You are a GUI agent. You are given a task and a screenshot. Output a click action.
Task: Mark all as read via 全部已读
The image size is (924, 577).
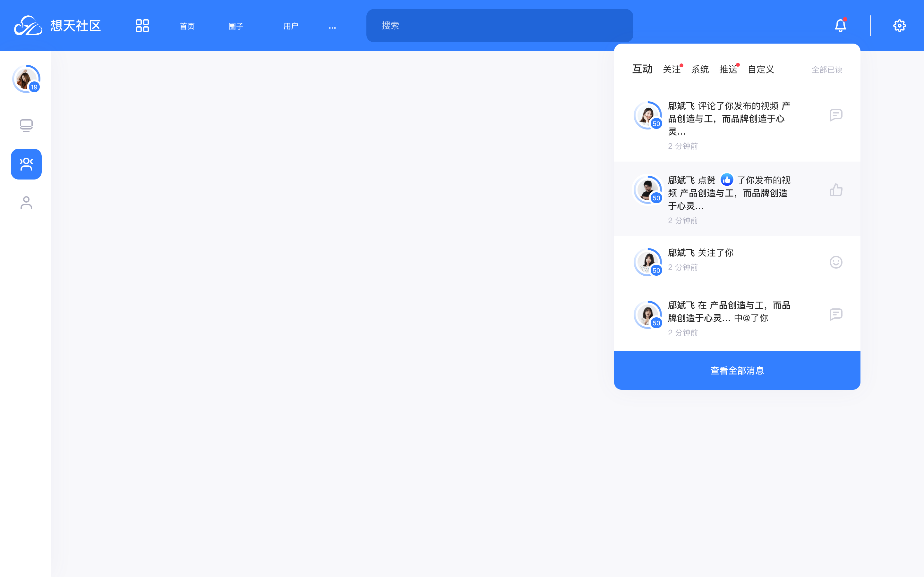click(x=827, y=70)
